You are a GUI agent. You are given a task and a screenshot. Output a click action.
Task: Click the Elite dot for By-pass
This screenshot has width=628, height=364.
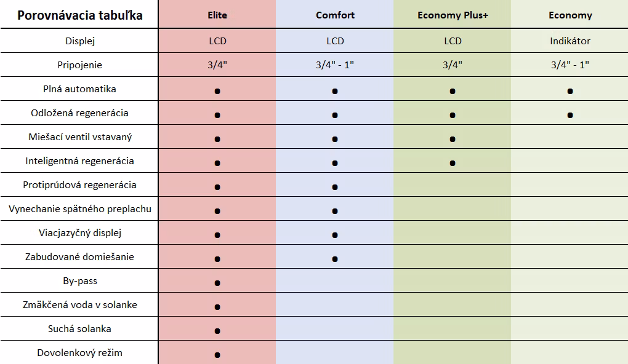tap(217, 283)
